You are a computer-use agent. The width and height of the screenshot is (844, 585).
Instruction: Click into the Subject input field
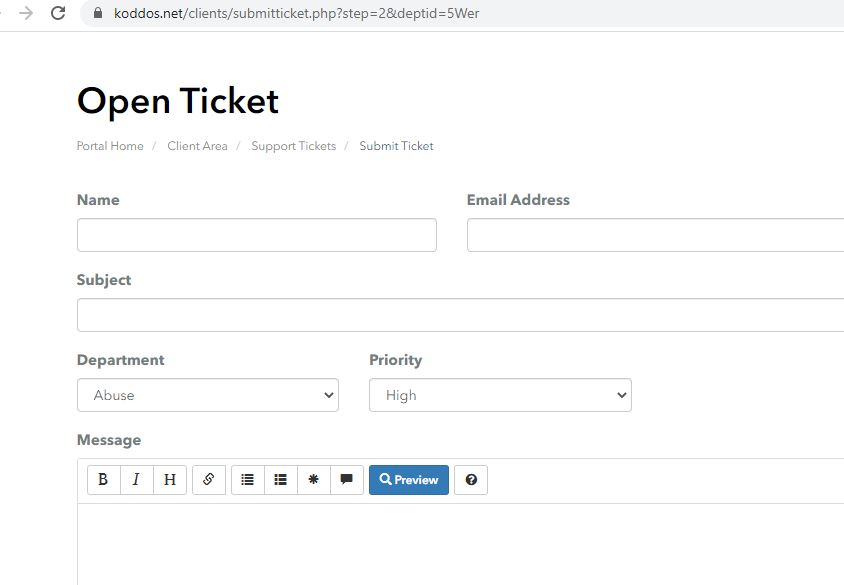[460, 315]
